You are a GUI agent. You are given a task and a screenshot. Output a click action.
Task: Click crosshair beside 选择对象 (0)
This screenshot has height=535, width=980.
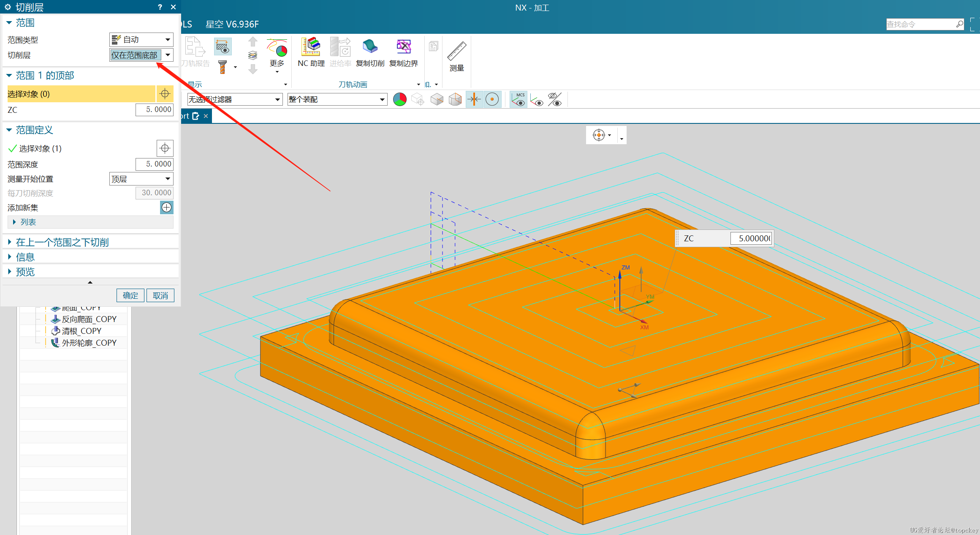coord(165,94)
